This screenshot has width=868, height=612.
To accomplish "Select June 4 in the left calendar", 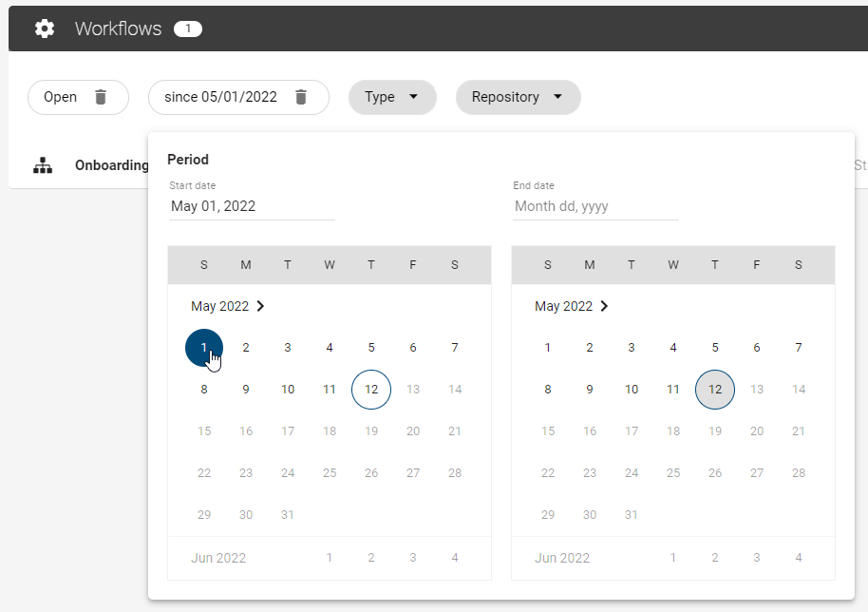I will pos(455,557).
